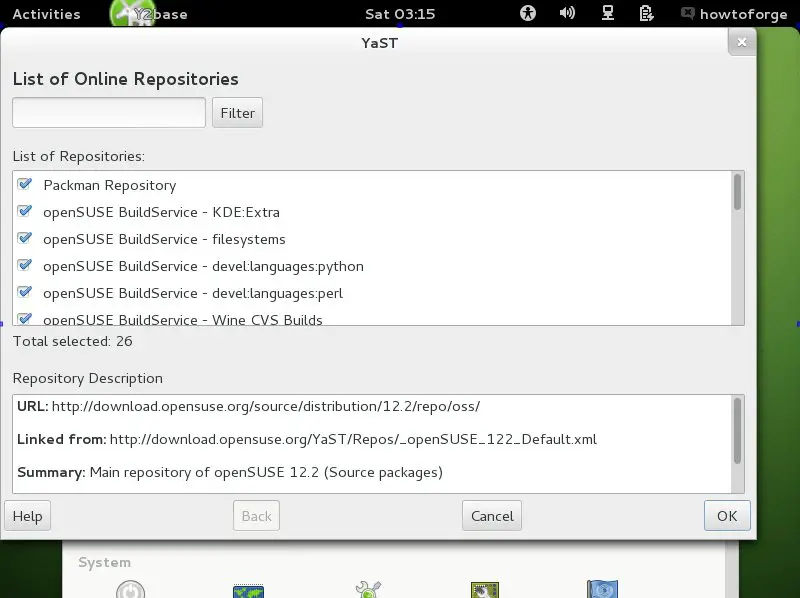Cancel the Online Repositories dialog

(492, 516)
